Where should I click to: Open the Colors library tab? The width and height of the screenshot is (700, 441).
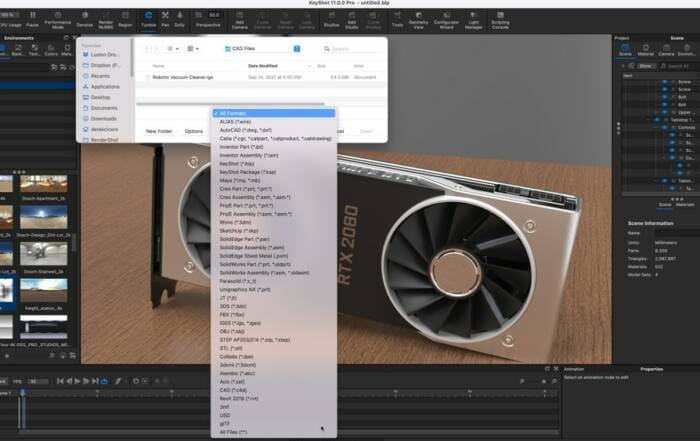click(51, 50)
